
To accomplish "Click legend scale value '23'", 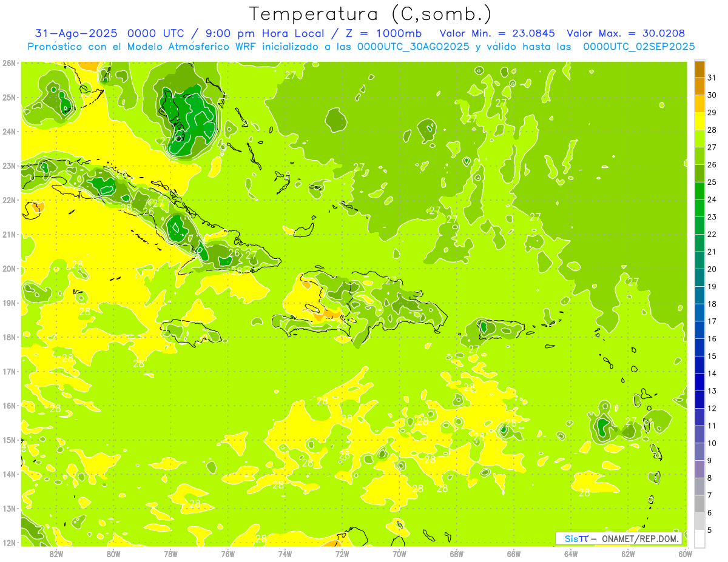I will click(712, 217).
